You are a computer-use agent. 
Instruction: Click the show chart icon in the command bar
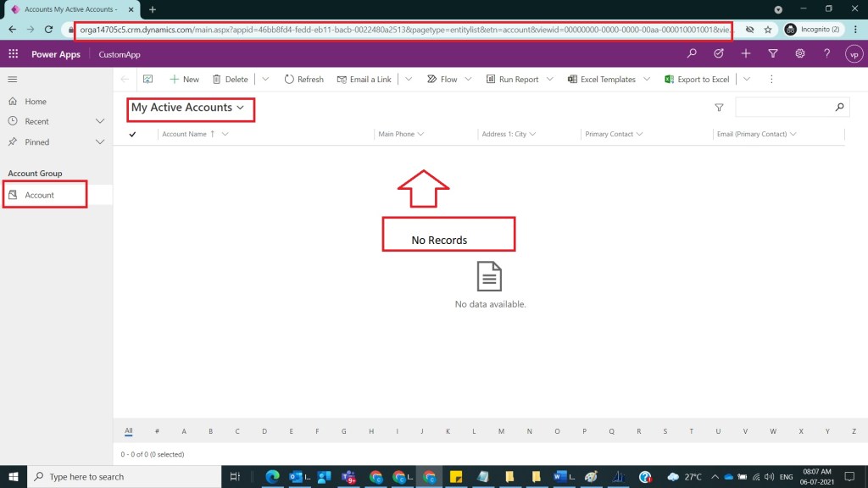pos(147,79)
